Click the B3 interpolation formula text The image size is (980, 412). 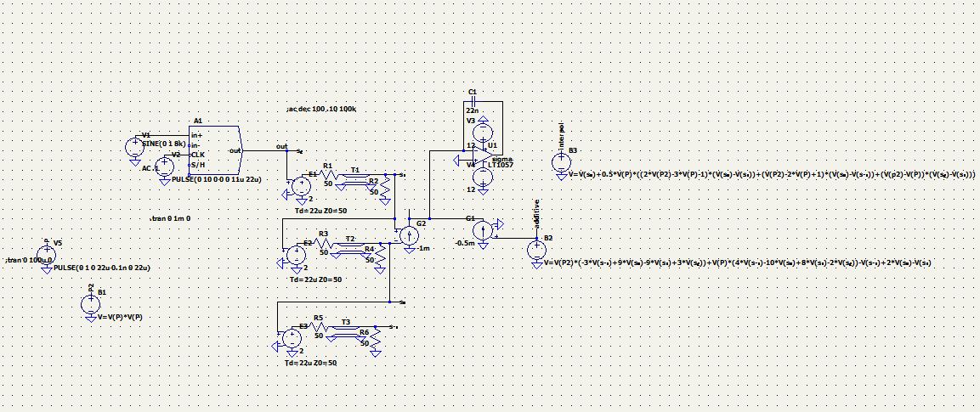tap(773, 175)
